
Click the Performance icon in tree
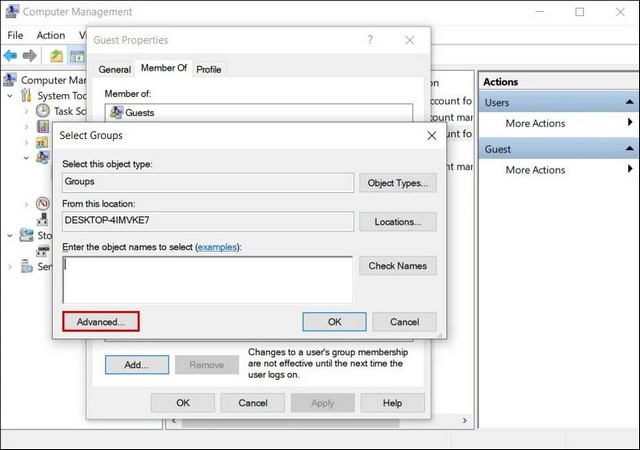(43, 203)
